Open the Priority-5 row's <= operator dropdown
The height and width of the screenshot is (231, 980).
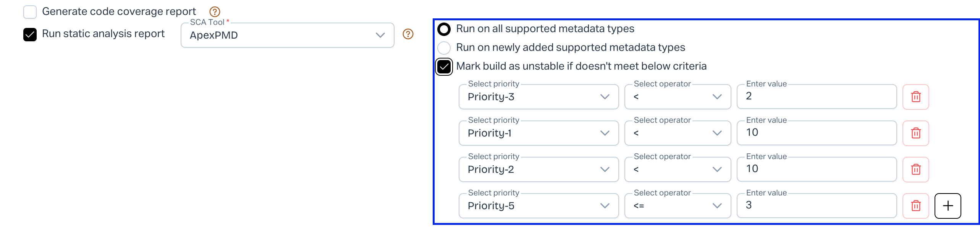678,206
